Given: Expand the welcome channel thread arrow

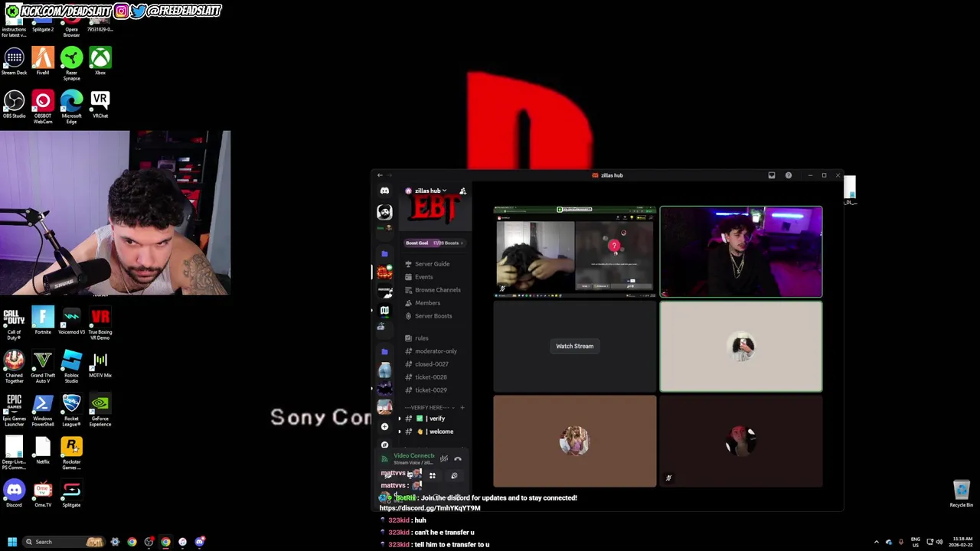Looking at the screenshot, I should [x=399, y=432].
